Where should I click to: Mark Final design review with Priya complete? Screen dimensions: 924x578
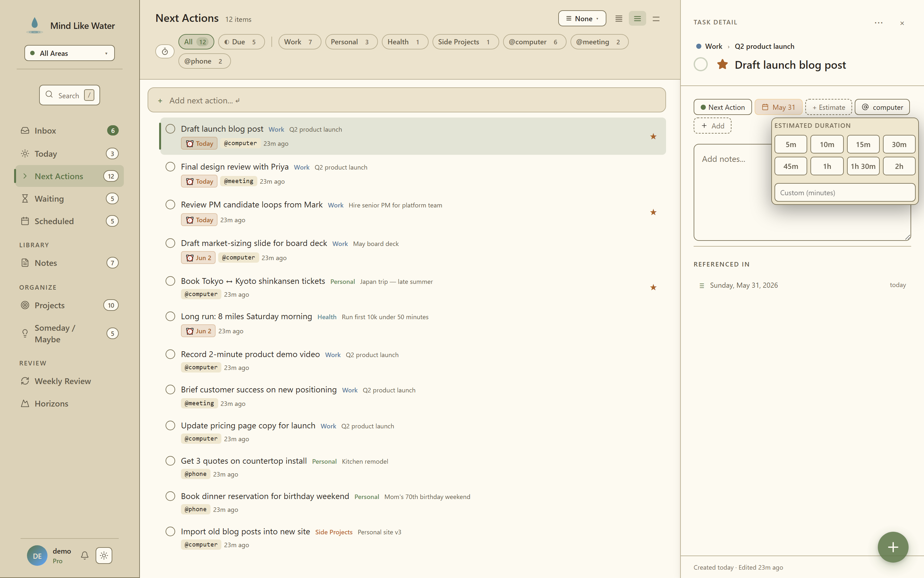170,167
